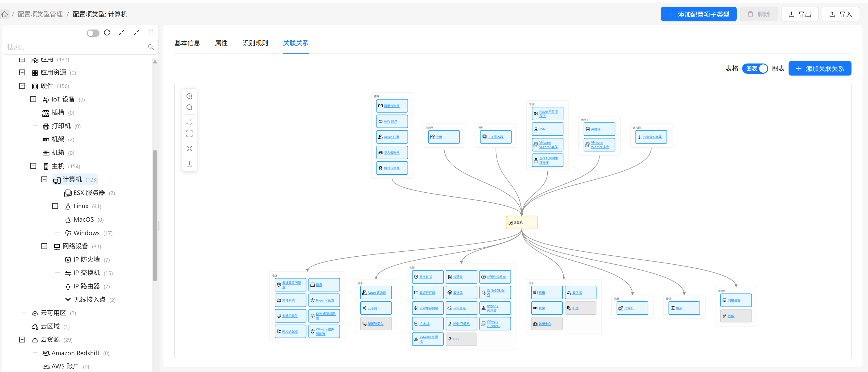Viewport: 868px width, 372px height.
Task: Open the 网络设备 graph node link
Action: tap(734, 300)
